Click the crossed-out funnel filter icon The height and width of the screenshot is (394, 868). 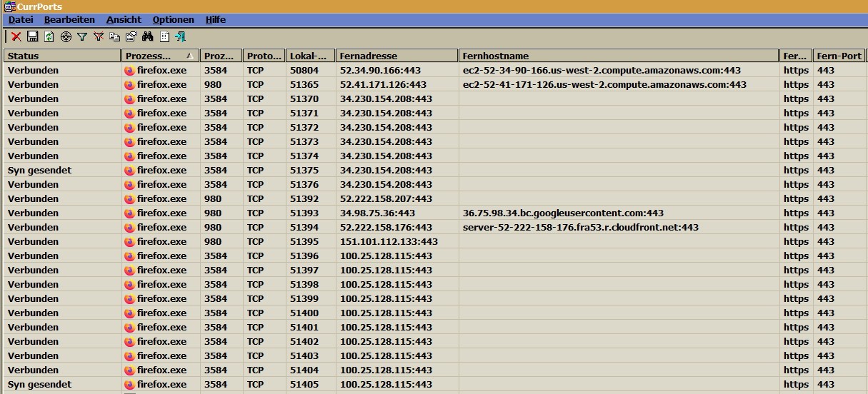pyautogui.click(x=99, y=36)
